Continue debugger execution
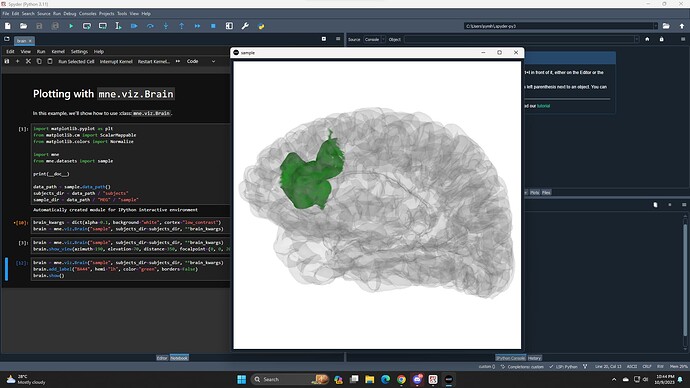 pos(198,26)
